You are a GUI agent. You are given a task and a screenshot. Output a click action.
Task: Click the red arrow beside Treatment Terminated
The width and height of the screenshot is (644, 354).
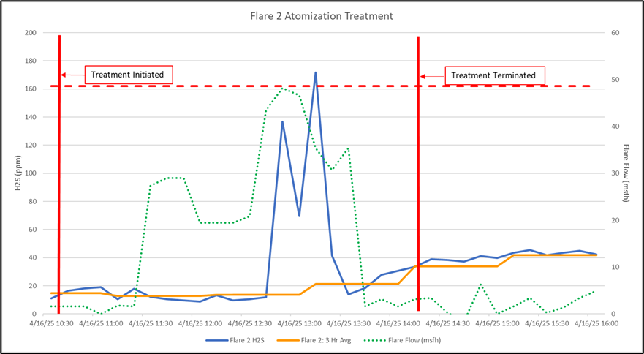(x=432, y=75)
